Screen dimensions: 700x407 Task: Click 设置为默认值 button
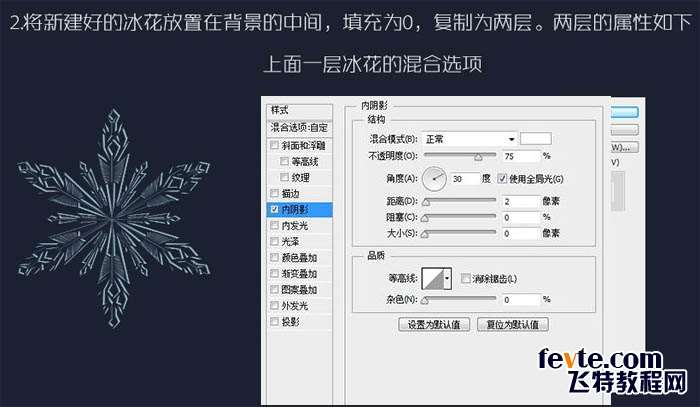click(434, 324)
